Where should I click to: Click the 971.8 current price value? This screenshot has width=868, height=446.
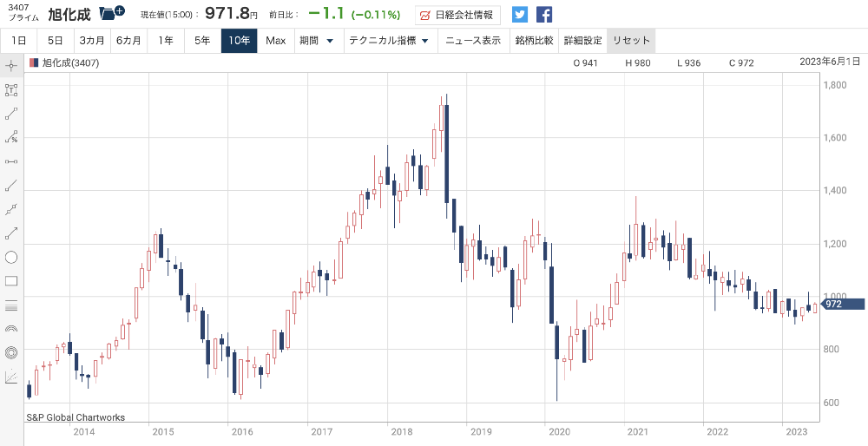(227, 14)
